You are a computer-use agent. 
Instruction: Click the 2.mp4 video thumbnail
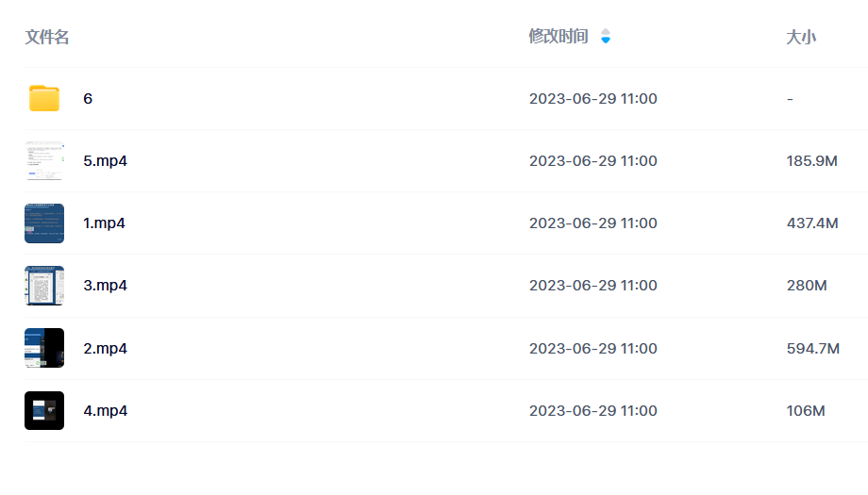44,348
